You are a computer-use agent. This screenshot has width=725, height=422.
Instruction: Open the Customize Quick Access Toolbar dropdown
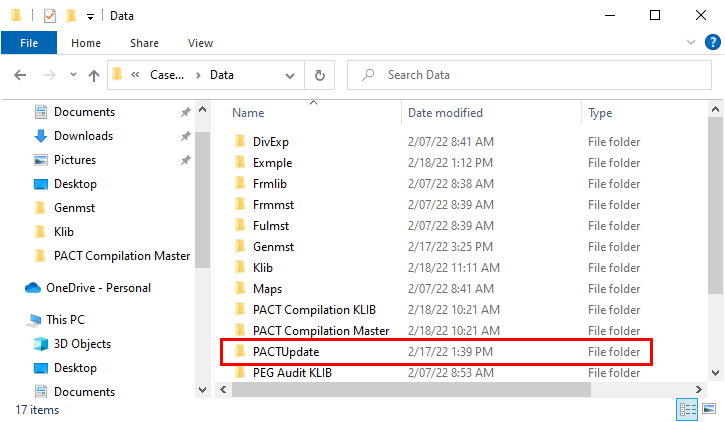pyautogui.click(x=90, y=17)
